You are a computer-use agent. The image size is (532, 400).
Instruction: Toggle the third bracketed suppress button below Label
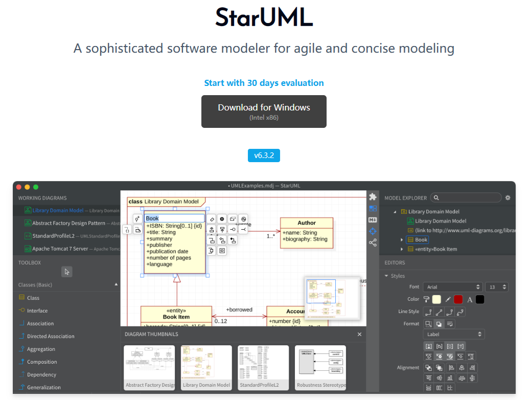450,346
